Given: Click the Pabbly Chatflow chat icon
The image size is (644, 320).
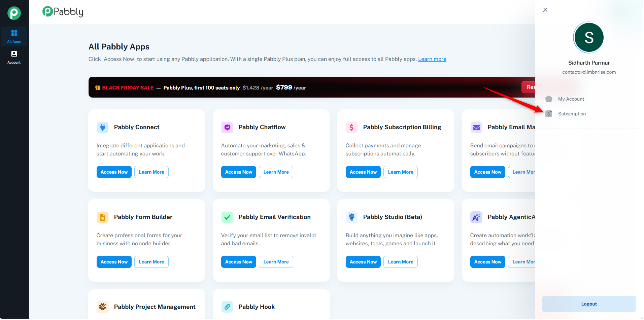Looking at the screenshot, I should 227,128.
